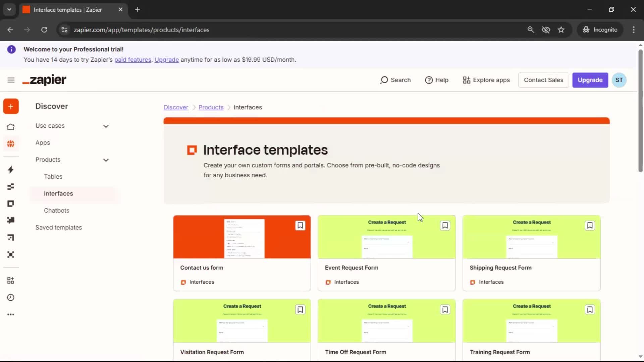Bookmark this page with star icon
This screenshot has height=362, width=644.
561,30
